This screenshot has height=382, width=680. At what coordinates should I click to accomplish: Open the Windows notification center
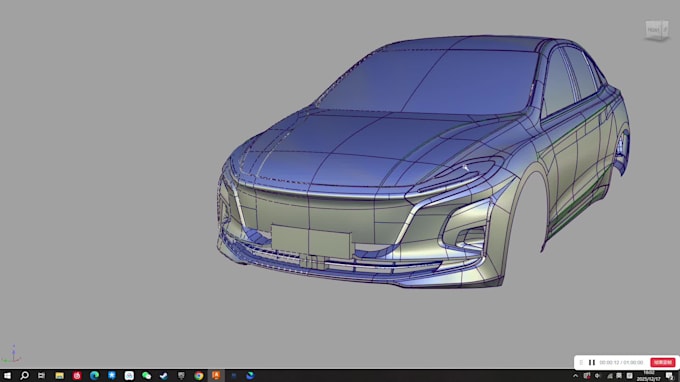(670, 376)
